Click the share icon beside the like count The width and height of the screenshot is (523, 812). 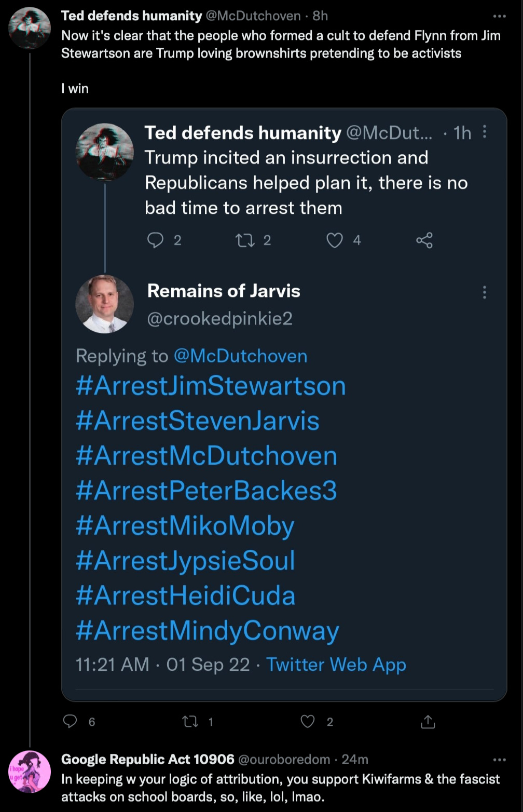(x=423, y=240)
